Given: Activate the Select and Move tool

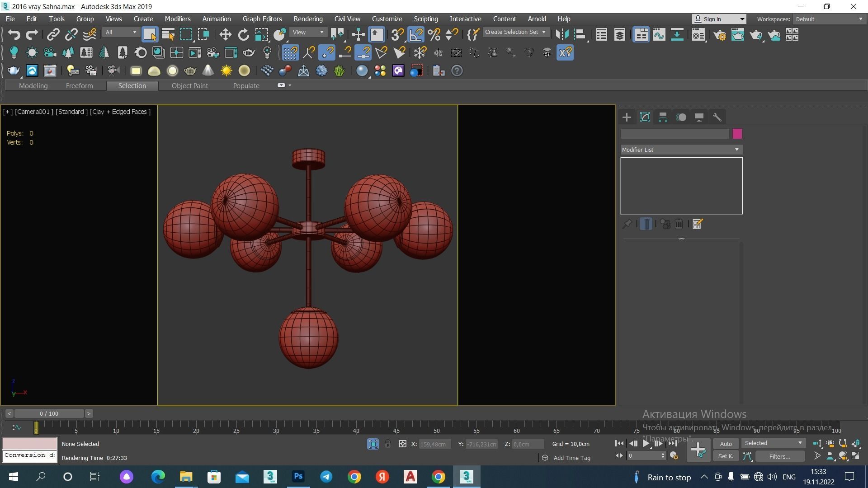Looking at the screenshot, I should click(225, 35).
